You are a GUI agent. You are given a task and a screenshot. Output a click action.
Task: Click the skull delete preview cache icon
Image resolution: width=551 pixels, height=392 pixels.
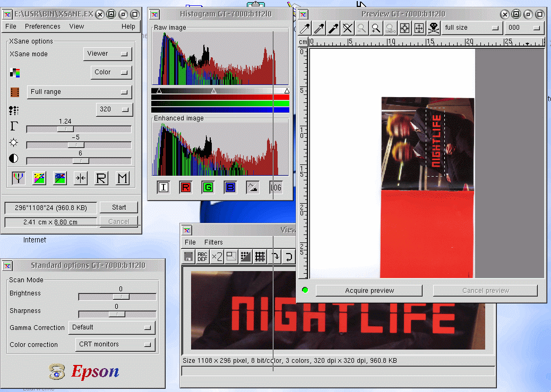click(434, 28)
